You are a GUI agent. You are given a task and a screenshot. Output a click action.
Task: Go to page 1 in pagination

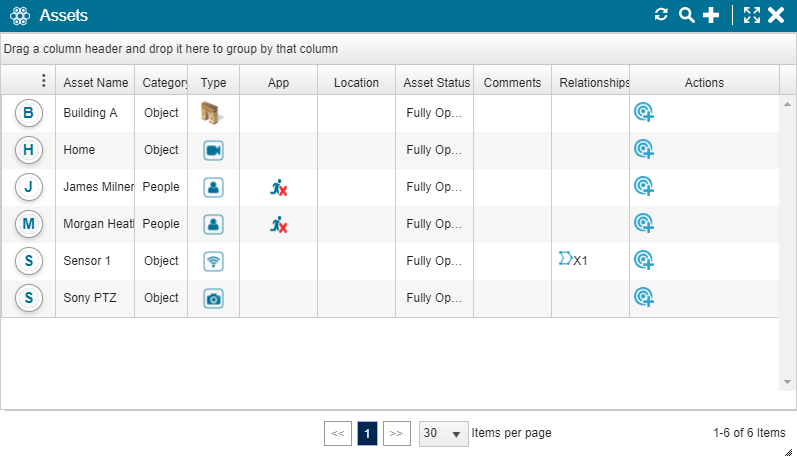click(x=367, y=433)
